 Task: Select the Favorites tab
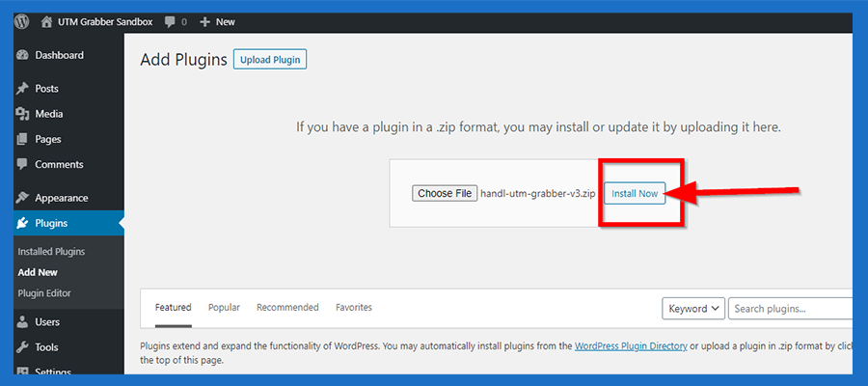[x=353, y=308]
